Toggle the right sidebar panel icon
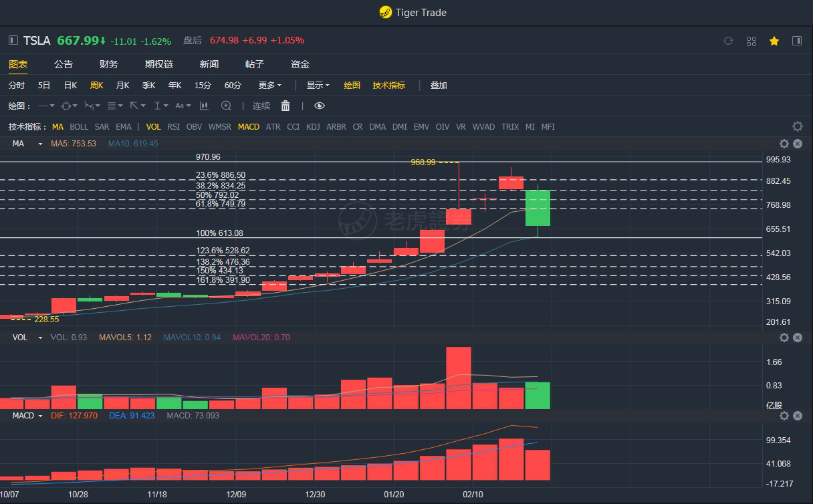 click(797, 41)
